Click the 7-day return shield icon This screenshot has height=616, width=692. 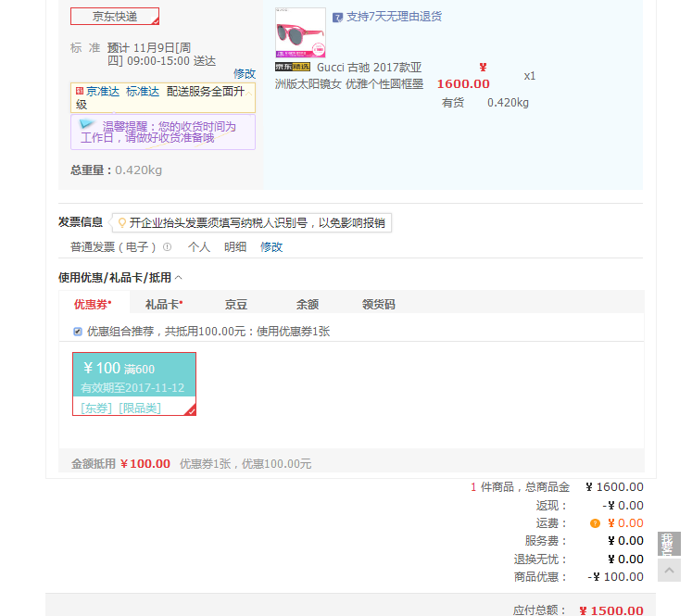point(337,18)
